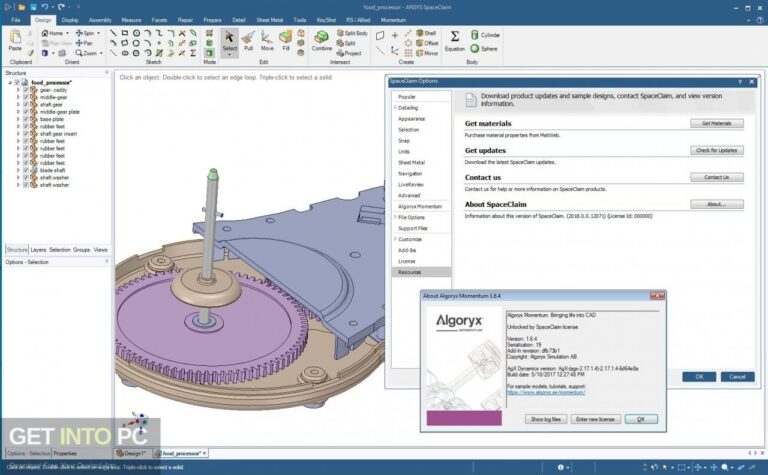Select the Fill tool

tap(286, 41)
